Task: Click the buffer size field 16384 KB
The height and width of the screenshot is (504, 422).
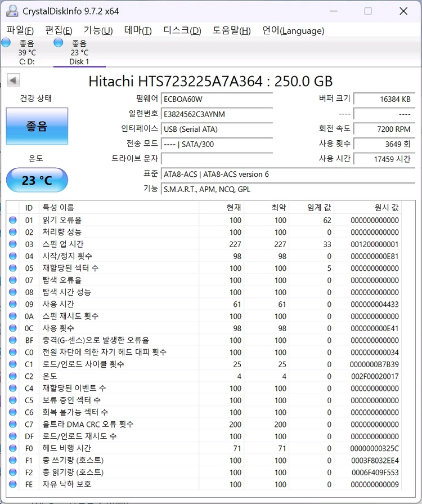Action: click(384, 99)
